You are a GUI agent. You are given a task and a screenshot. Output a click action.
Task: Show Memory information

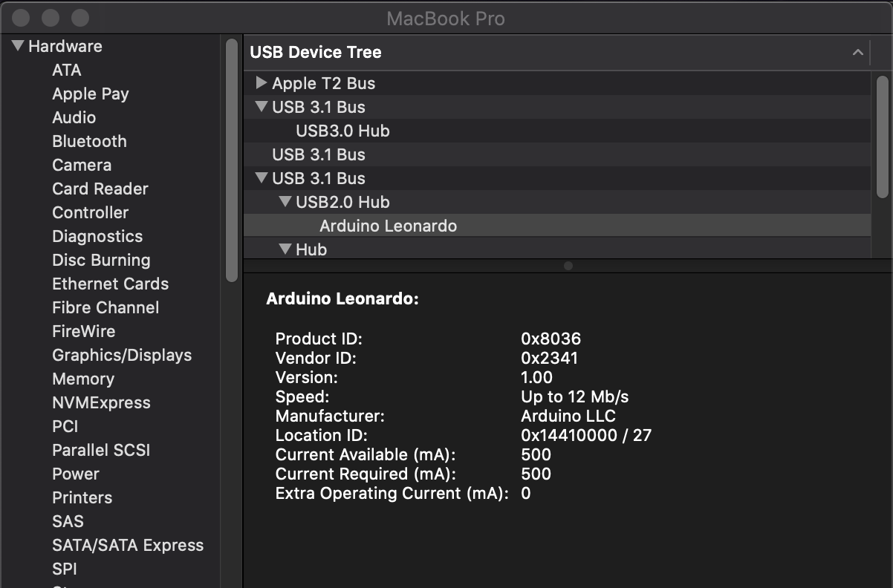[x=83, y=379]
